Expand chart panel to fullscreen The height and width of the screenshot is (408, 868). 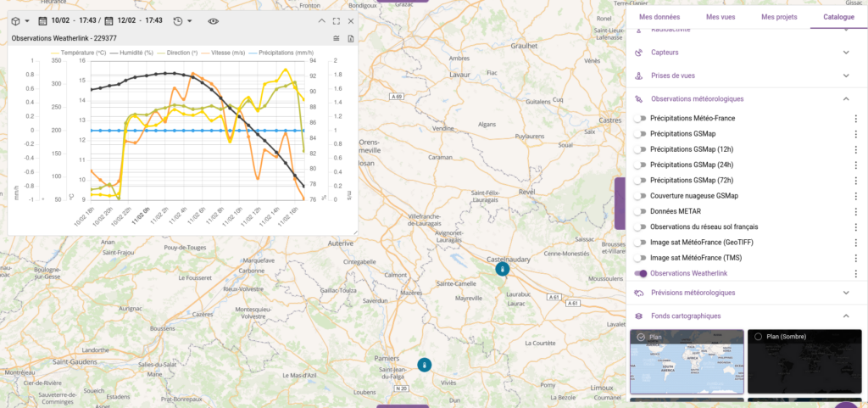coord(336,21)
